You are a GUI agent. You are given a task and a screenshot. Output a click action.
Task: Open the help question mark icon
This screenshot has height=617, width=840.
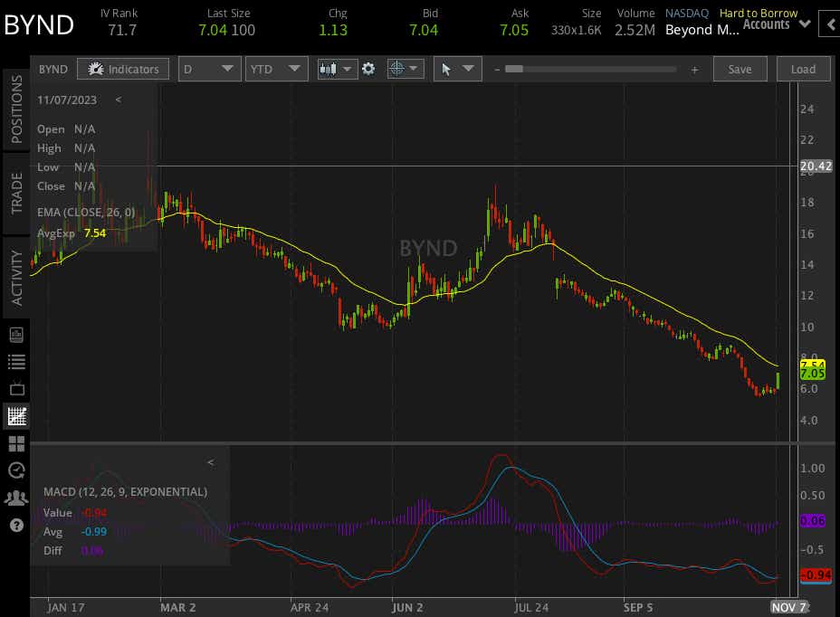(16, 525)
